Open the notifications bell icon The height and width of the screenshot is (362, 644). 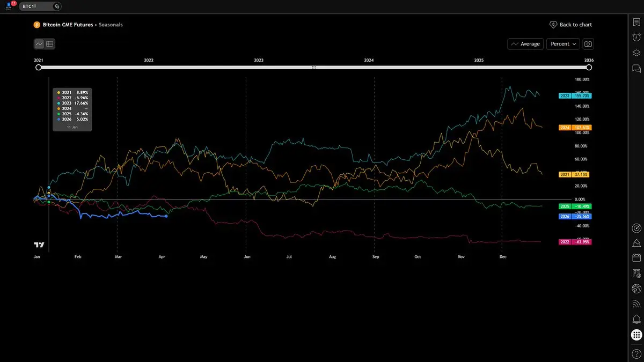[636, 320]
